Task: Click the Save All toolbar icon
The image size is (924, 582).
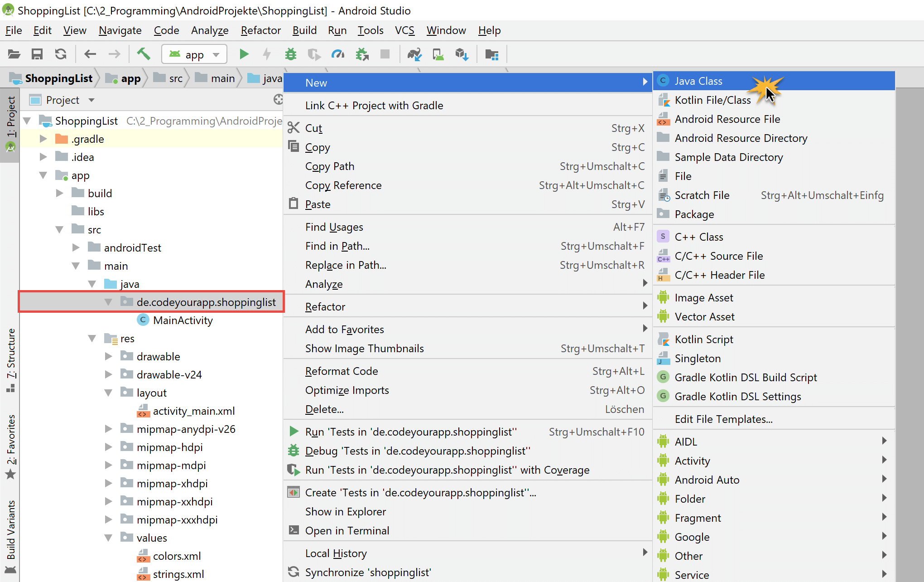Action: click(x=37, y=54)
